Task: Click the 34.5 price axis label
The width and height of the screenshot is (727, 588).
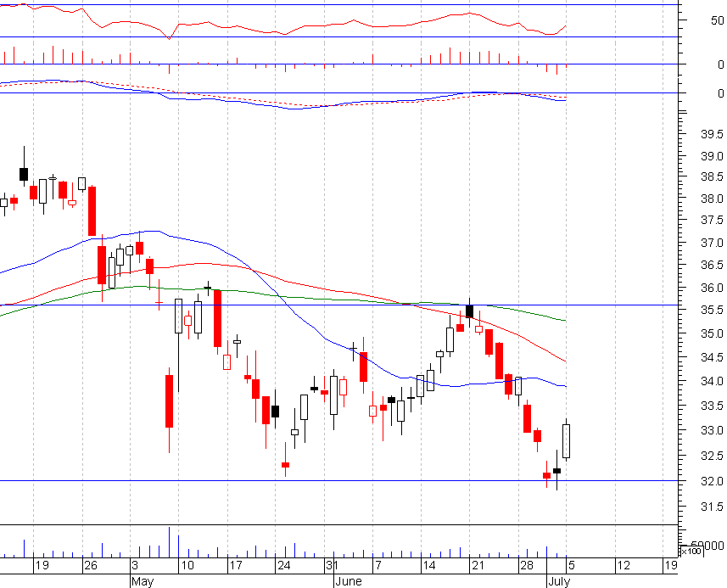Action: pos(712,357)
